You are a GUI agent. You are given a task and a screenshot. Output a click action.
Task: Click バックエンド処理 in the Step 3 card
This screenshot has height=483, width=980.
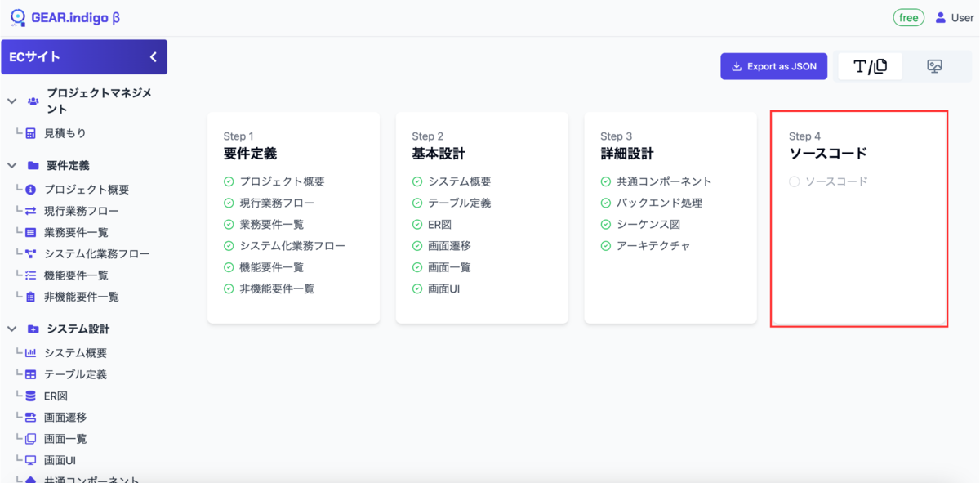point(659,203)
